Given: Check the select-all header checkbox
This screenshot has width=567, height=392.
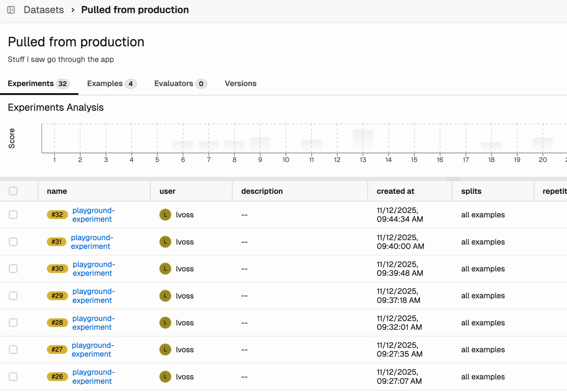Looking at the screenshot, I should coord(13,191).
